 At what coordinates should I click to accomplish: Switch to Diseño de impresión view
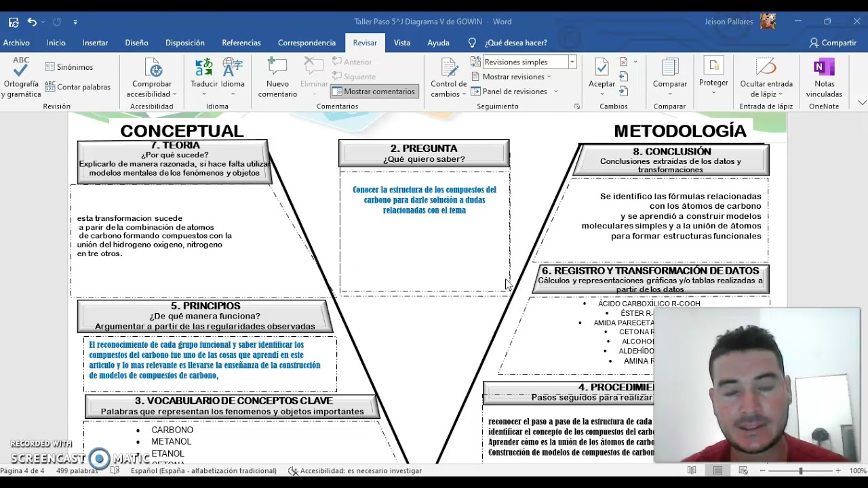coord(717,470)
